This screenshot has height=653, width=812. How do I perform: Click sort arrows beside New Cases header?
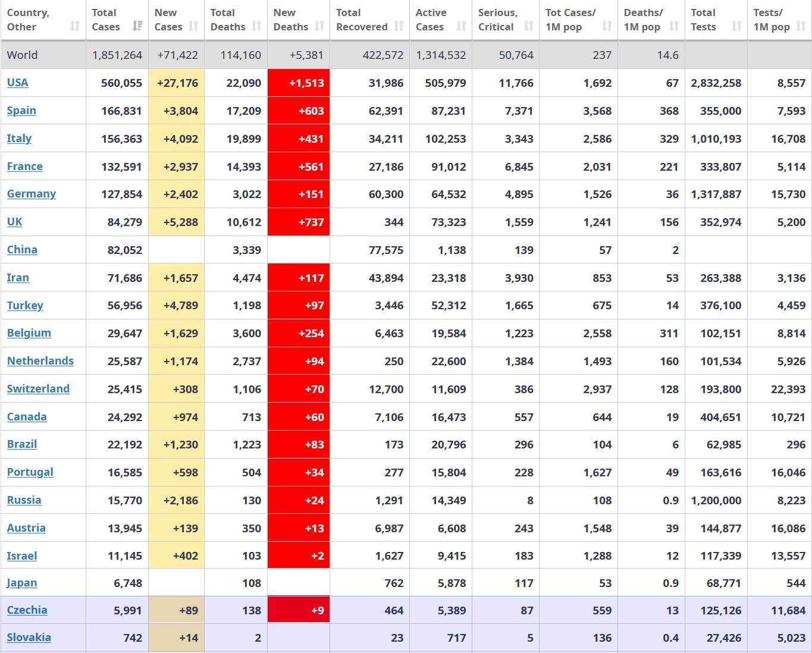coord(193,26)
